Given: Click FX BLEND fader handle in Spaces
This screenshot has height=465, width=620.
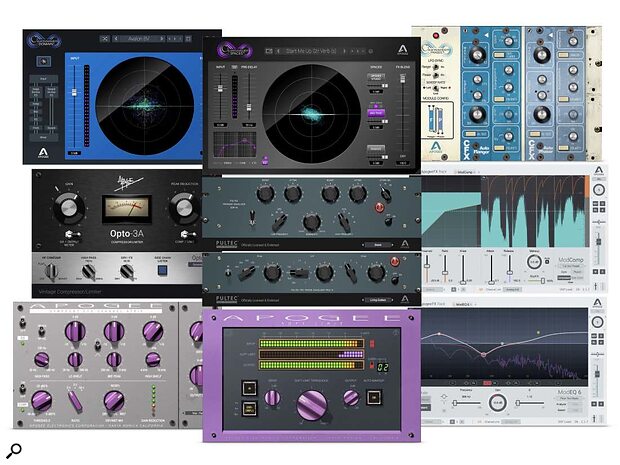Looking at the screenshot, I should click(x=403, y=79).
